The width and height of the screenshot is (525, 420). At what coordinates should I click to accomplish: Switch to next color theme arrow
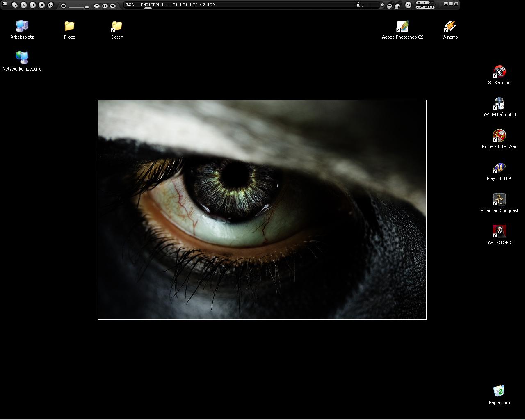tap(433, 7)
